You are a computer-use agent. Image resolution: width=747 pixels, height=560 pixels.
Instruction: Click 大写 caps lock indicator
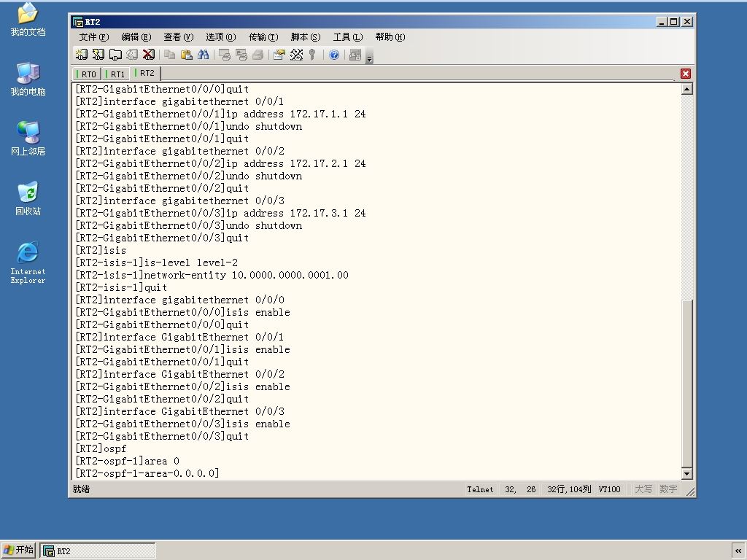(x=643, y=489)
